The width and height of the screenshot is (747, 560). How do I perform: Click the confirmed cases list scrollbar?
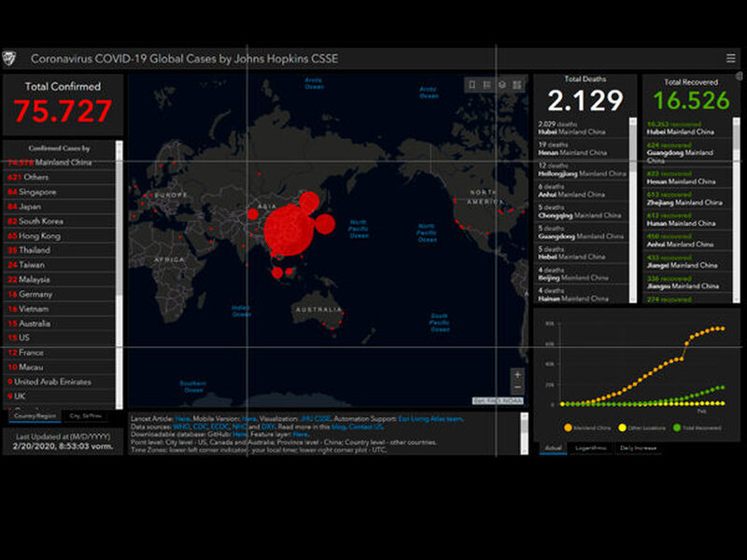click(x=120, y=273)
